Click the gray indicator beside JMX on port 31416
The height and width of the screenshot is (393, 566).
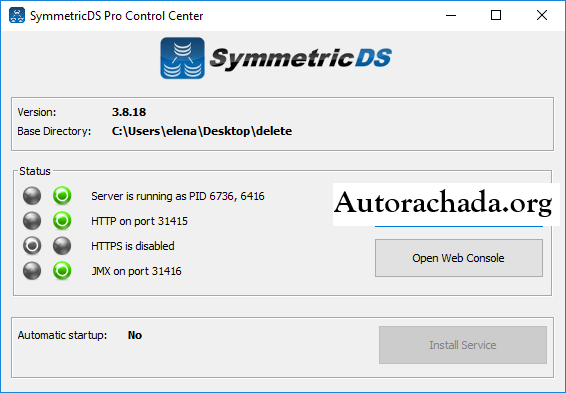32,271
